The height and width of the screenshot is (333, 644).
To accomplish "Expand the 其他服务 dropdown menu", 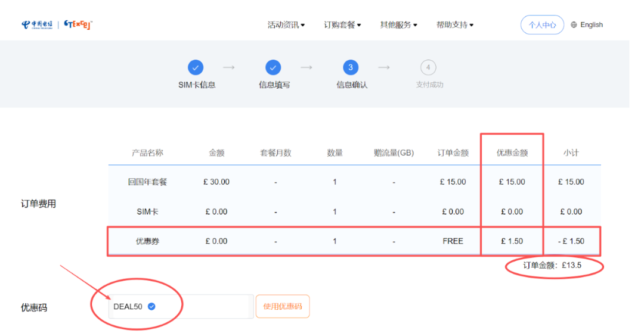I will pos(398,25).
